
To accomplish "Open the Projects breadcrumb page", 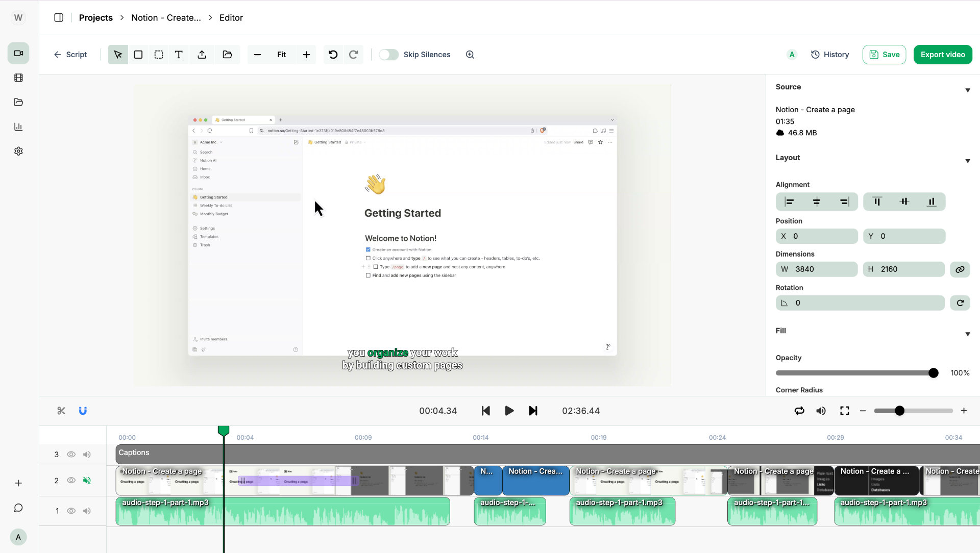I will coord(95,17).
